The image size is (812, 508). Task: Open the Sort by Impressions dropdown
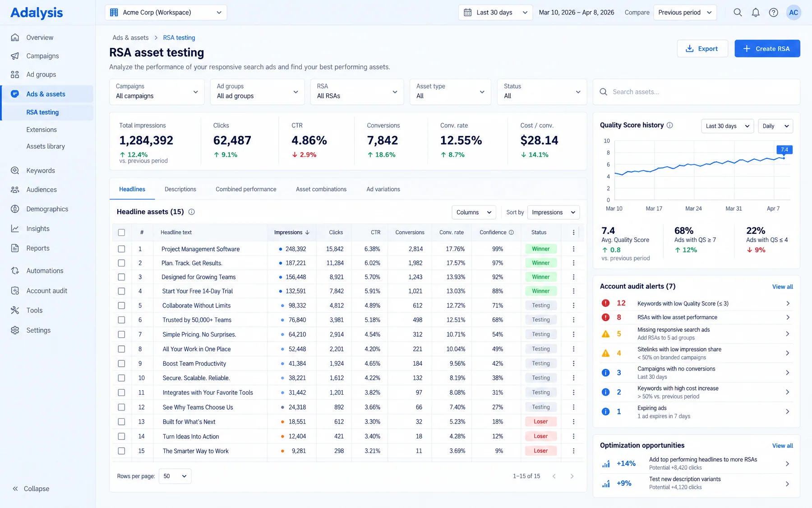pos(554,212)
